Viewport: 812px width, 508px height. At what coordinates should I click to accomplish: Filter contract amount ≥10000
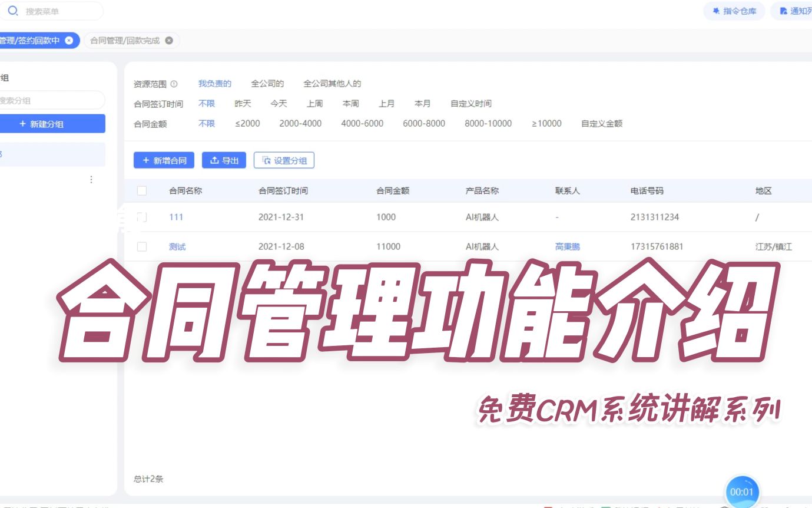(546, 124)
